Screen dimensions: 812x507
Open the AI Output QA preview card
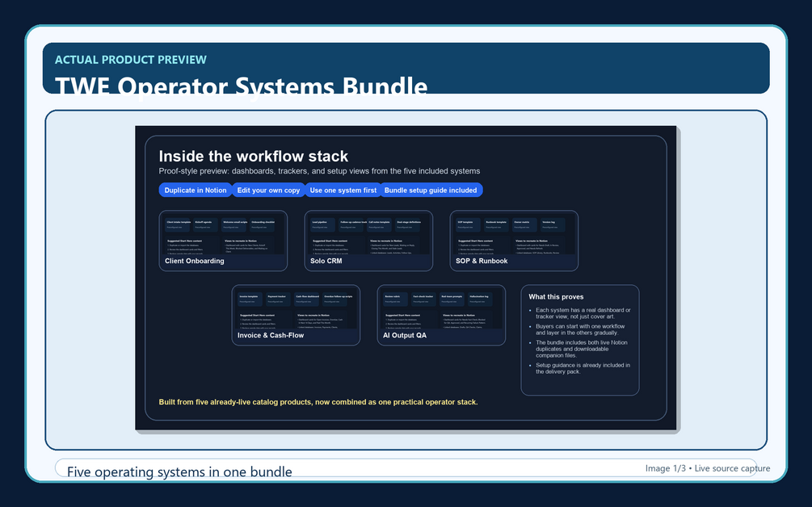[x=441, y=315]
